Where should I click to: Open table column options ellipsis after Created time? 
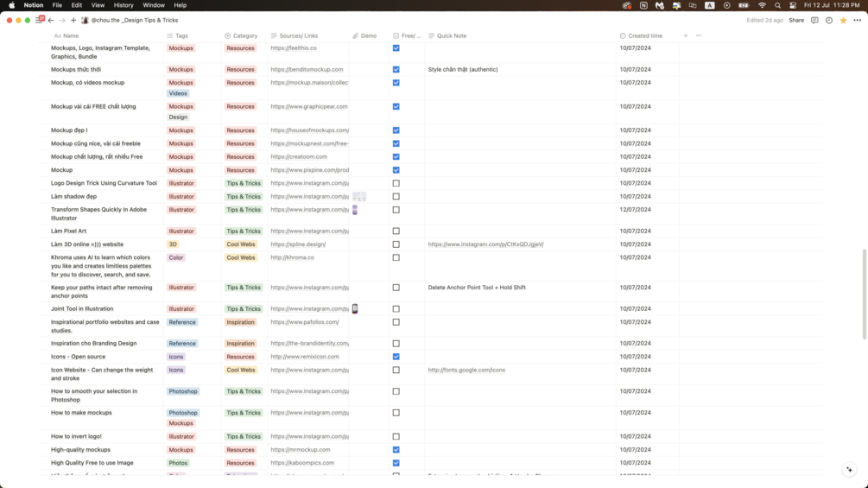pos(699,35)
